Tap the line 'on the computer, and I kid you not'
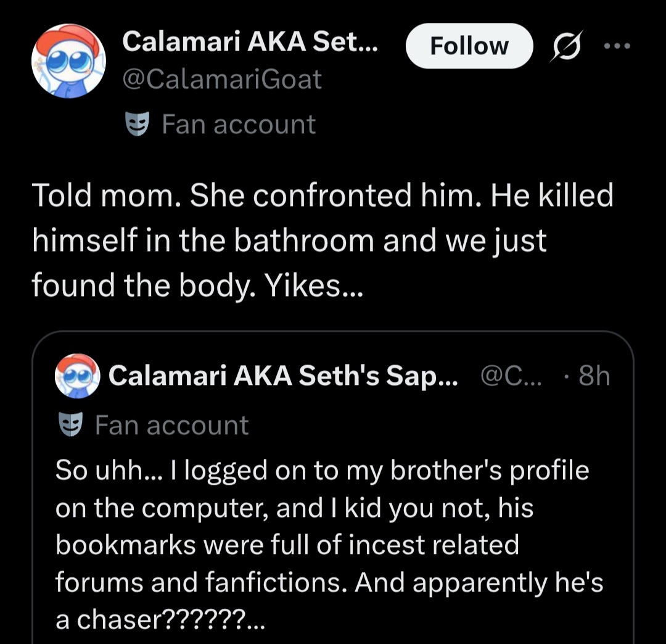 pos(294,508)
